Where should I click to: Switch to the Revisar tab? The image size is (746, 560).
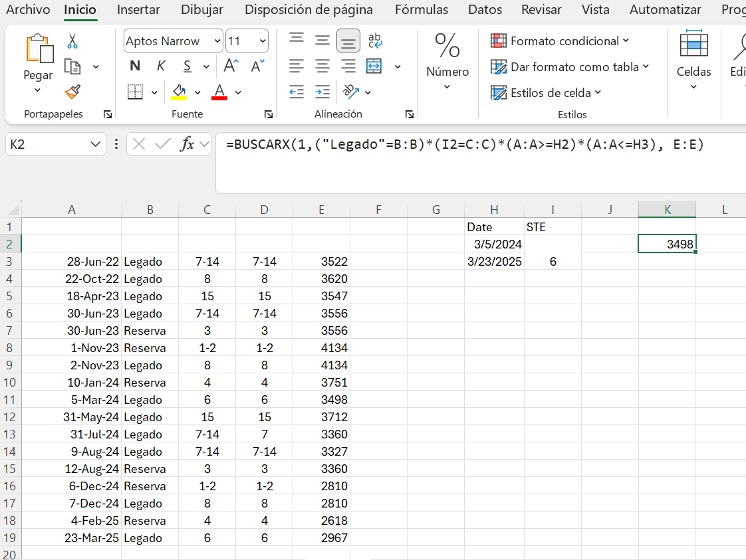click(541, 9)
